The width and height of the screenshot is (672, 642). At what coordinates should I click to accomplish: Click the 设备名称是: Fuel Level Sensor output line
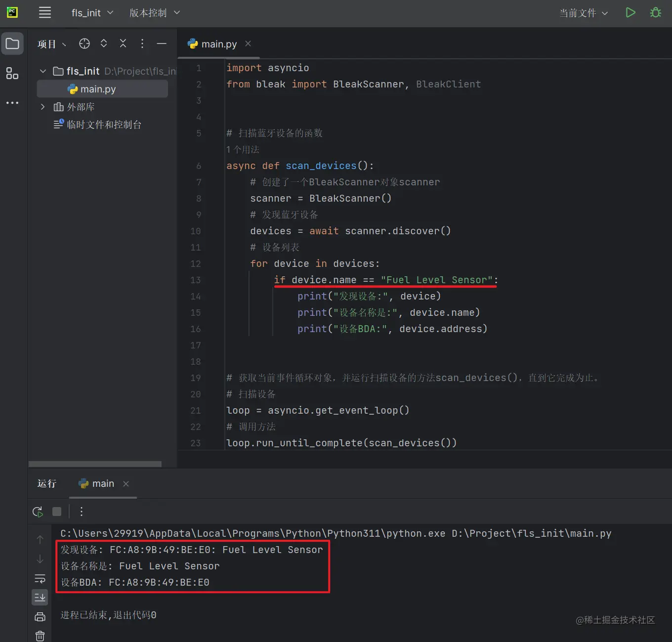coord(140,566)
